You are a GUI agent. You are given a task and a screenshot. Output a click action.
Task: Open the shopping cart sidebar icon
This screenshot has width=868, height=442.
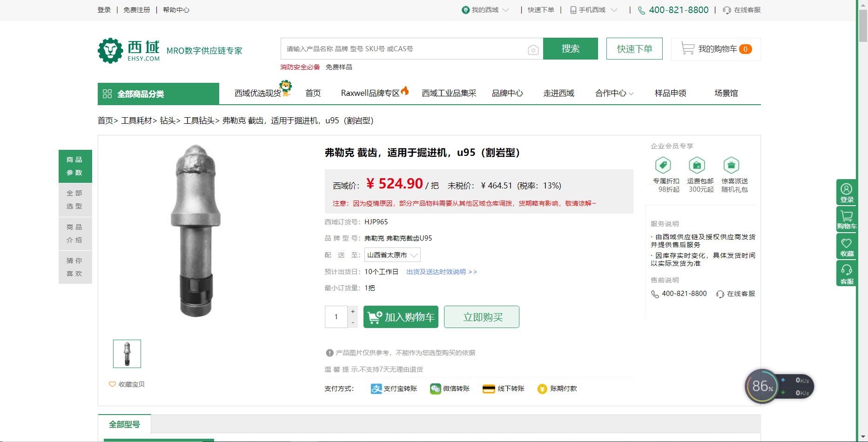pyautogui.click(x=846, y=219)
